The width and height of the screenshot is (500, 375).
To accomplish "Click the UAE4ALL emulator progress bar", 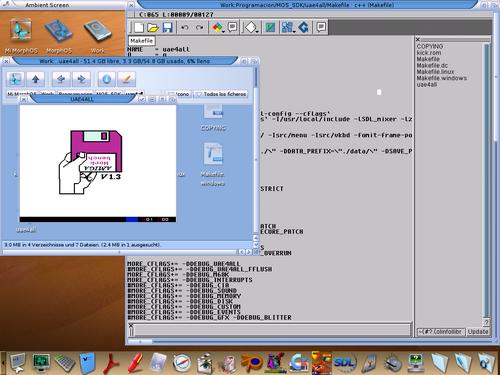I will [98, 219].
